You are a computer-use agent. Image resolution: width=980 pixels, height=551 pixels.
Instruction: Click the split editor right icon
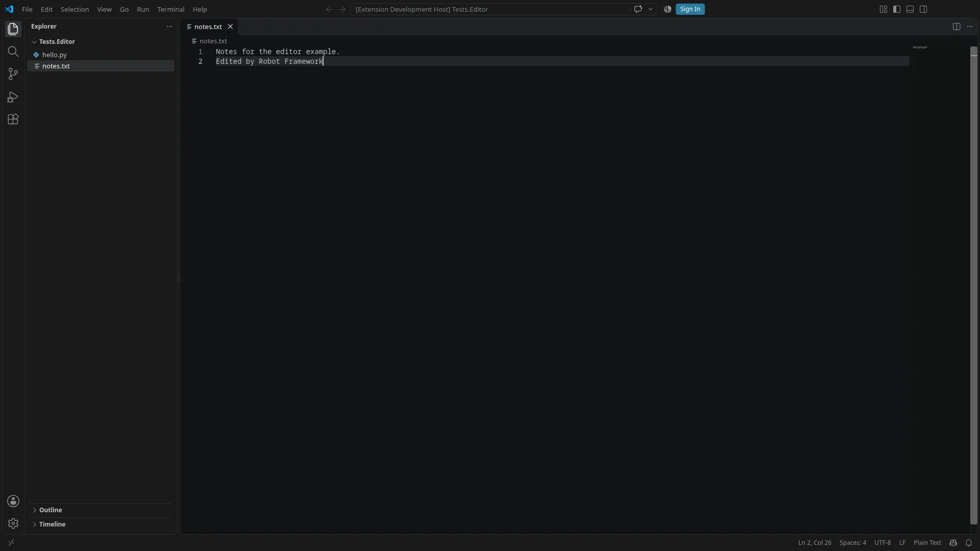coord(957,27)
